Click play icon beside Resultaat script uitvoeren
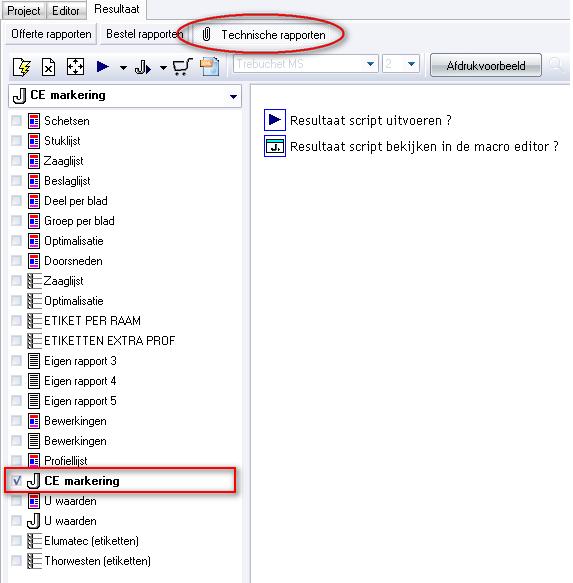573x583 pixels. tap(275, 120)
